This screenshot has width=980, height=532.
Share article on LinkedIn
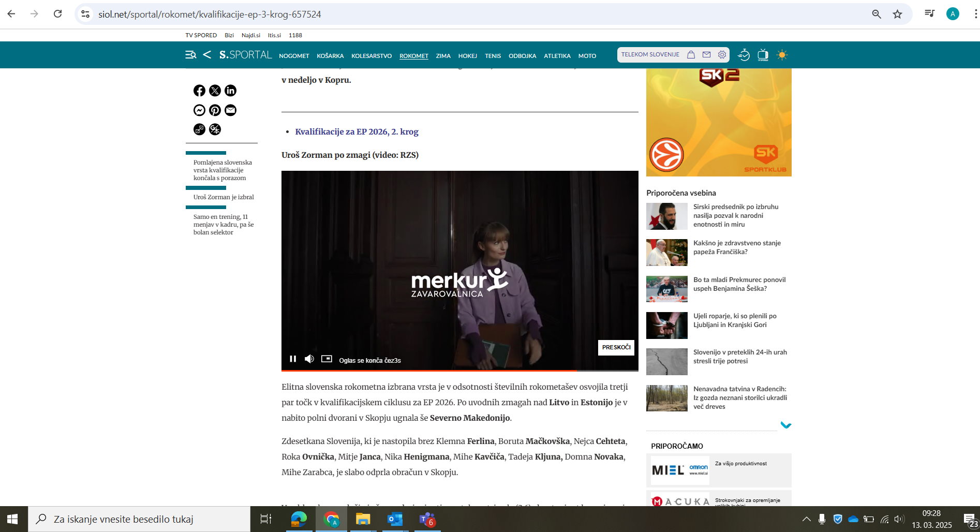[230, 91]
